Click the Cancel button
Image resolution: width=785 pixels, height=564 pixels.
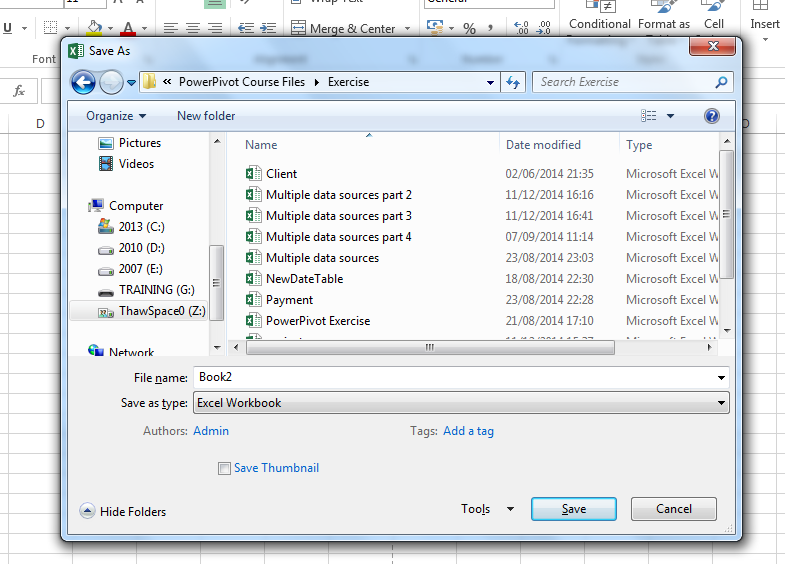tap(674, 509)
